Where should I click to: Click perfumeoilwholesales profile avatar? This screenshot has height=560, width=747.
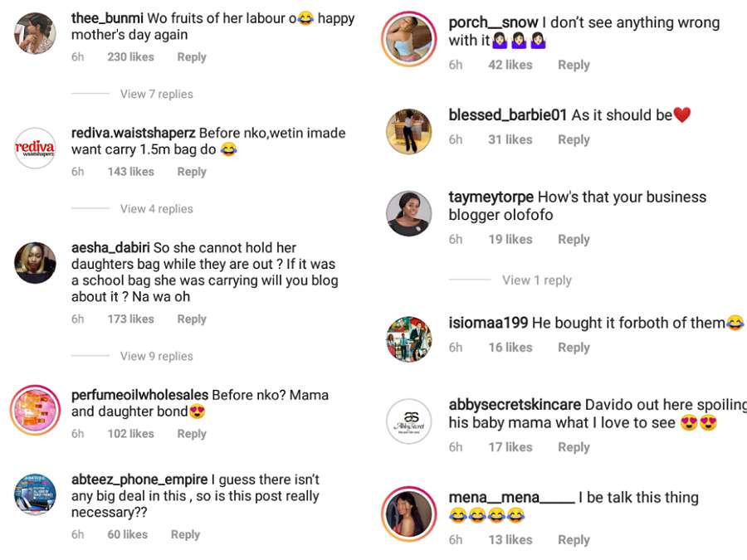tap(36, 411)
